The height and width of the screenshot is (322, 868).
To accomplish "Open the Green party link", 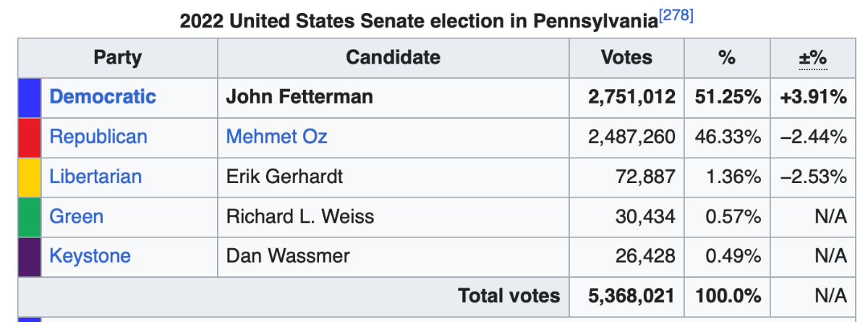I will click(77, 216).
